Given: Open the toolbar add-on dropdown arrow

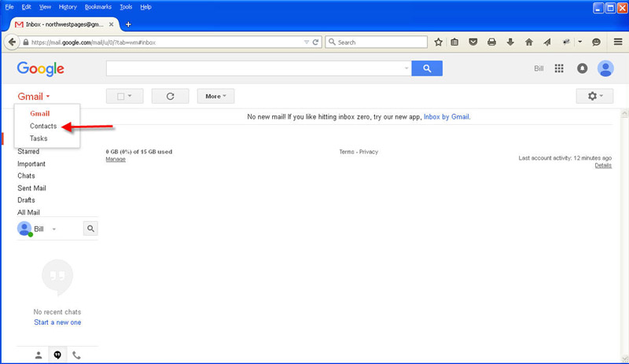Looking at the screenshot, I should pyautogui.click(x=580, y=42).
